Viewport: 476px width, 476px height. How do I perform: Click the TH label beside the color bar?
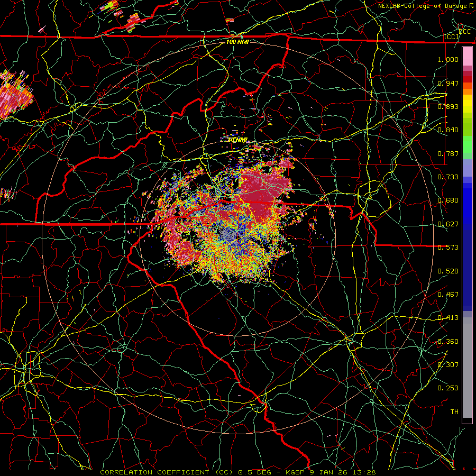454,412
